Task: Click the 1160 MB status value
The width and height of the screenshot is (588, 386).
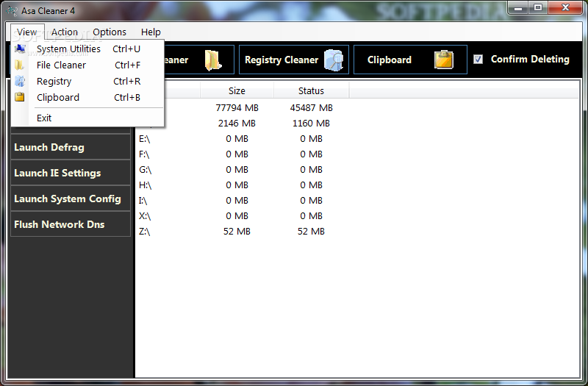Action: (311, 124)
